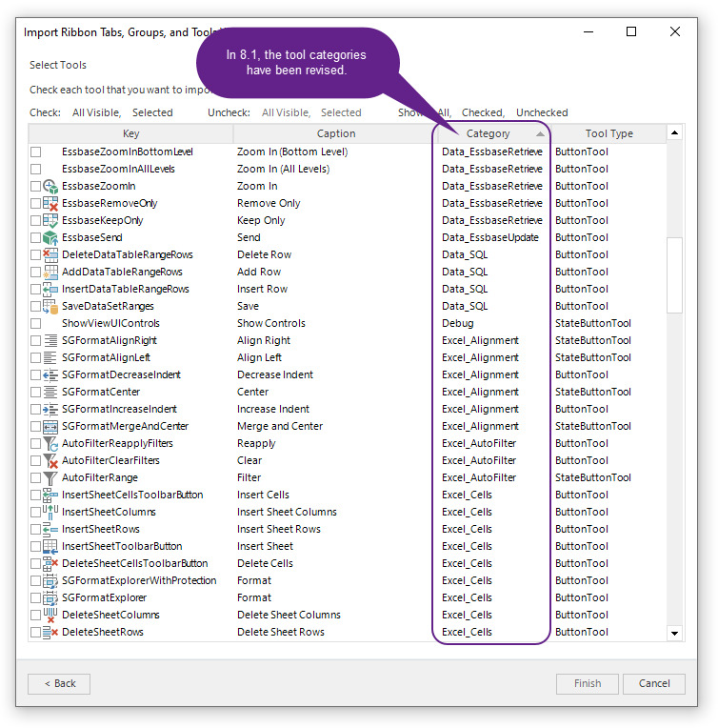Image resolution: width=718 pixels, height=728 pixels.
Task: Click the DeleteSheetCellsToolbarButton icon
Action: [50, 564]
